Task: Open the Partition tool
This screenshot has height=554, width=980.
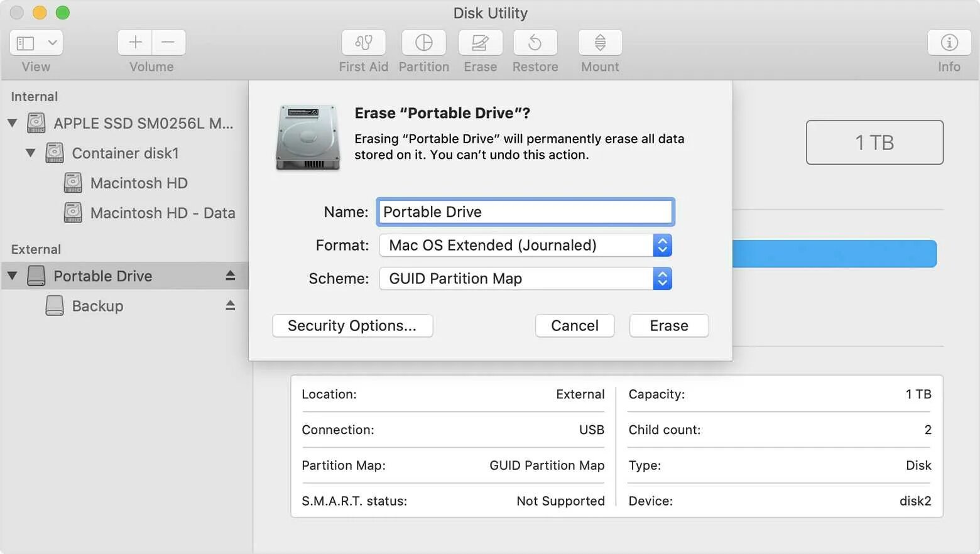Action: click(424, 43)
